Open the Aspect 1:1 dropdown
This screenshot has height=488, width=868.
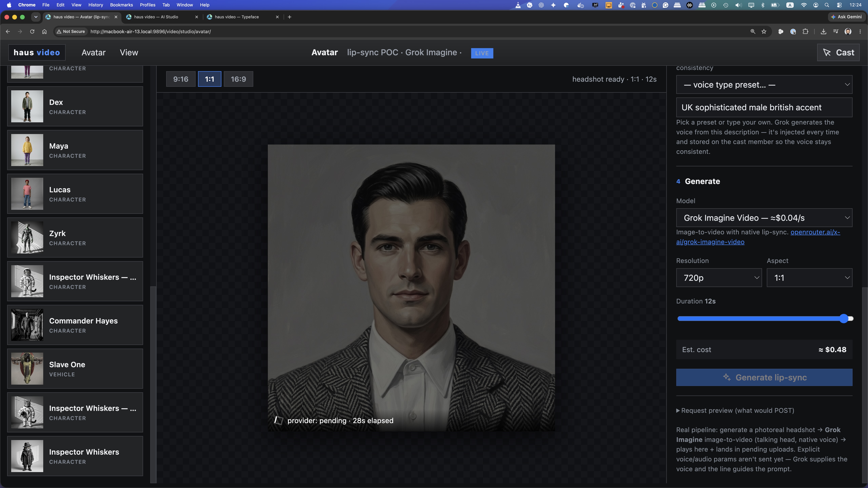(809, 278)
